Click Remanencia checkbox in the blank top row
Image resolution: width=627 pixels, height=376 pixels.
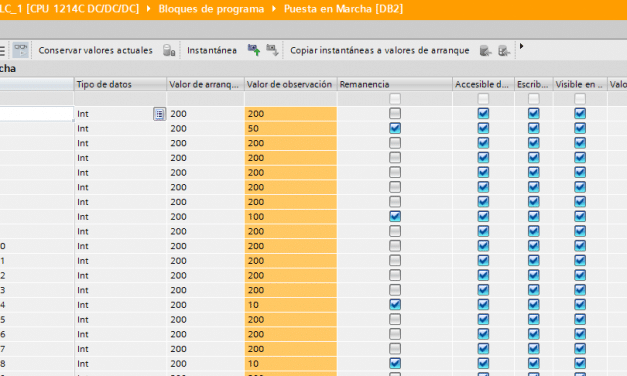point(395,99)
